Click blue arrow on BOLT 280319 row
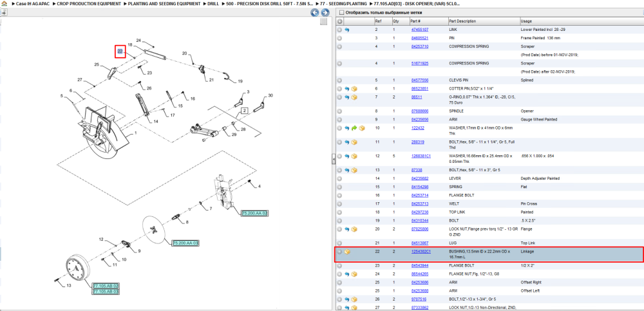The width and height of the screenshot is (644, 311). pos(346,142)
